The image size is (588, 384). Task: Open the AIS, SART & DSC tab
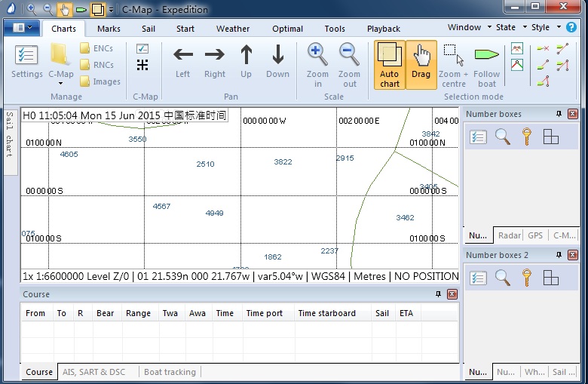pyautogui.click(x=93, y=372)
